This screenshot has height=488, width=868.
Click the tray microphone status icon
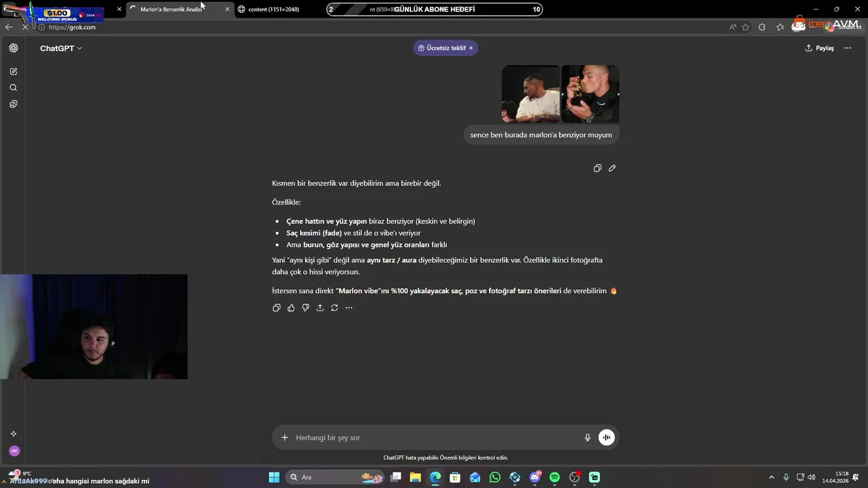tap(786, 477)
